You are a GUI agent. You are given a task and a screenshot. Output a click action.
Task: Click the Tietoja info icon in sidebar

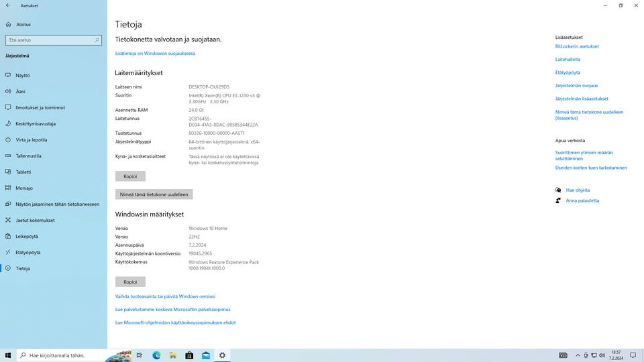(x=8, y=268)
